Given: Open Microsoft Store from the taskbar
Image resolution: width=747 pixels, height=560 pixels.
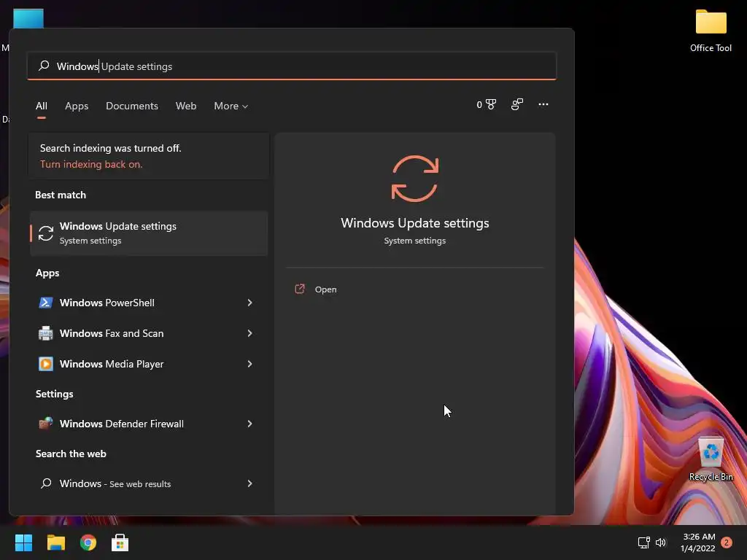Looking at the screenshot, I should (120, 542).
